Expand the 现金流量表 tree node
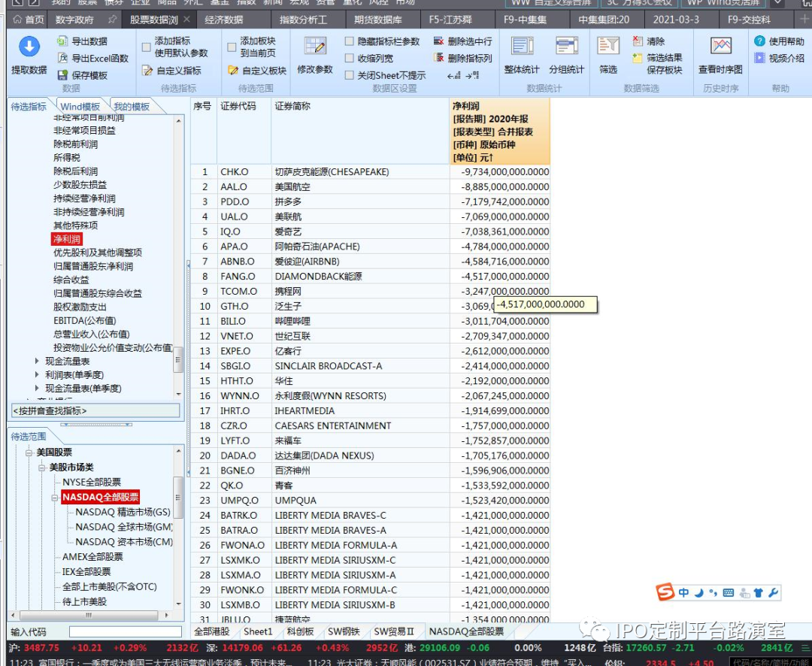 (x=37, y=361)
